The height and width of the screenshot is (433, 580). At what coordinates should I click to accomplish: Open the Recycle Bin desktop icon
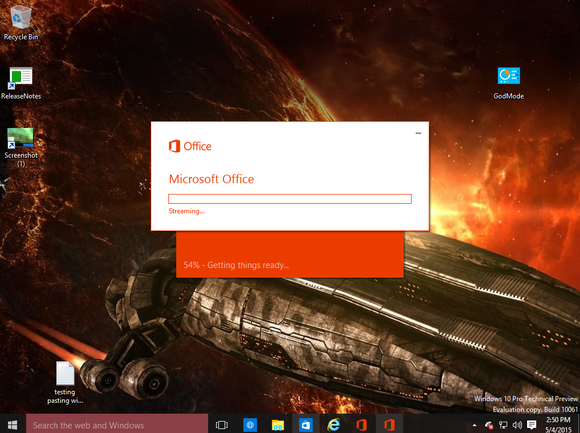[21, 23]
